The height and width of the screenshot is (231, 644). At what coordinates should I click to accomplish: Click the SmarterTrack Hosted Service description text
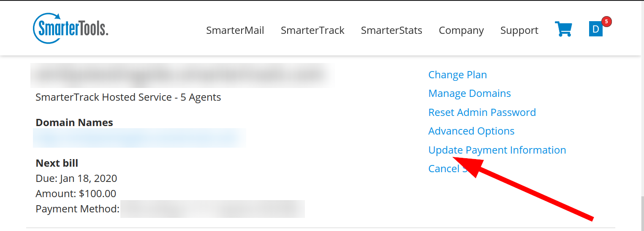click(x=128, y=97)
